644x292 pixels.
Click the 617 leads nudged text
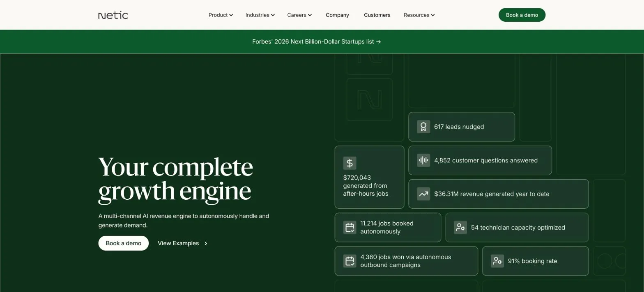[459, 127]
